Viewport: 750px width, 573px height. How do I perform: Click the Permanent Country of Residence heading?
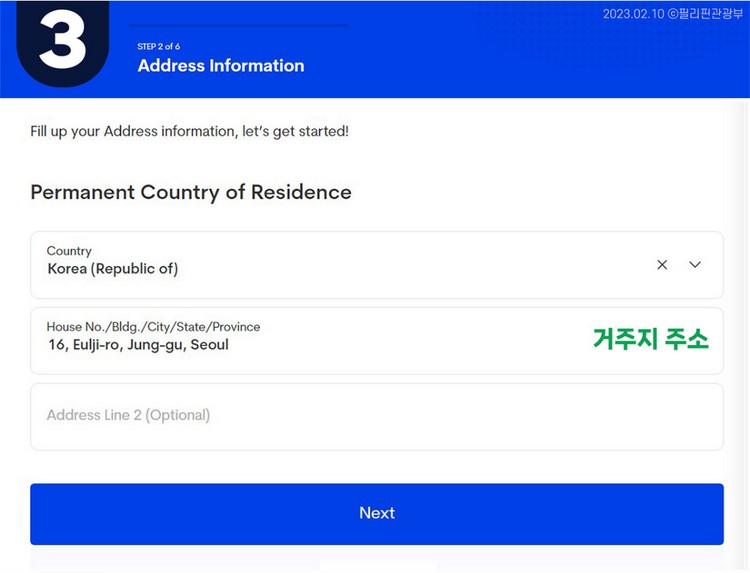click(x=191, y=192)
